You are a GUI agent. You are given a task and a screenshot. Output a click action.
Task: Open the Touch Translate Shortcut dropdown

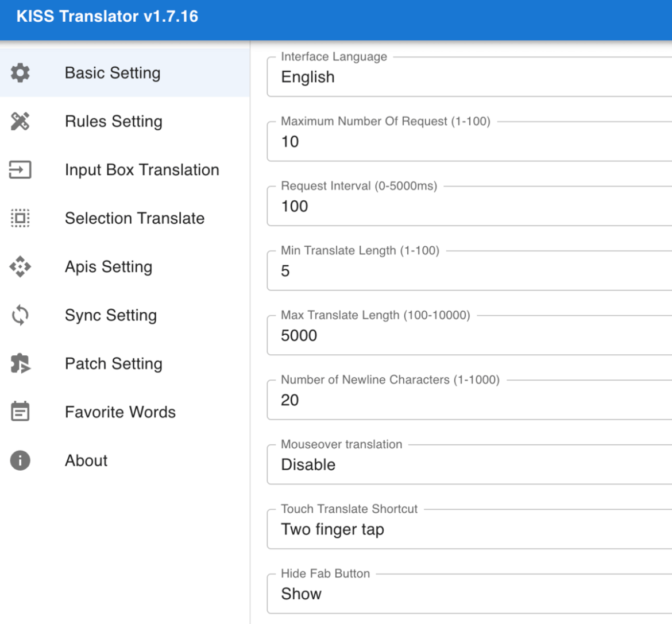coord(469,529)
